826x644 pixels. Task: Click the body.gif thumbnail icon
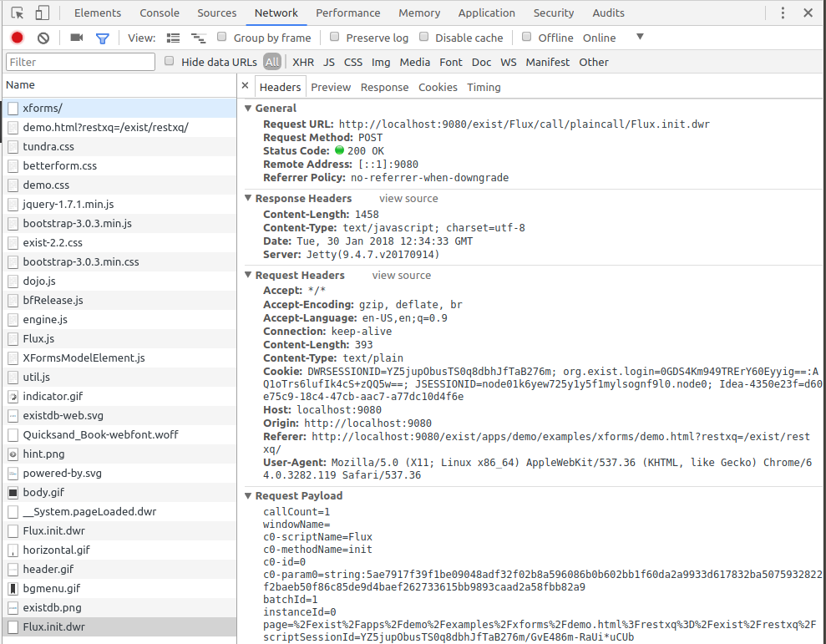pyautogui.click(x=13, y=492)
